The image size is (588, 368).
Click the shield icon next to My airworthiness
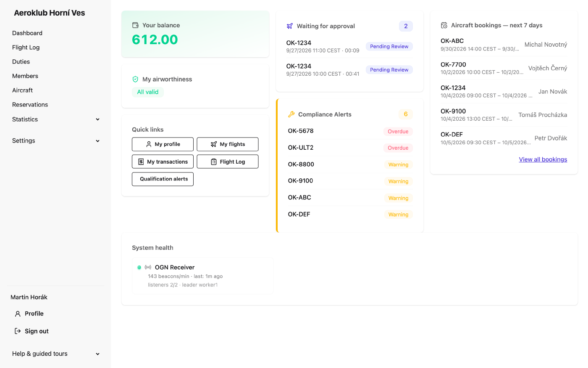135,79
